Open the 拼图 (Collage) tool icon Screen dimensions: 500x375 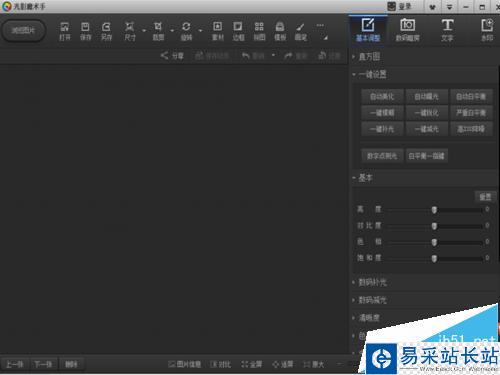coord(259,31)
